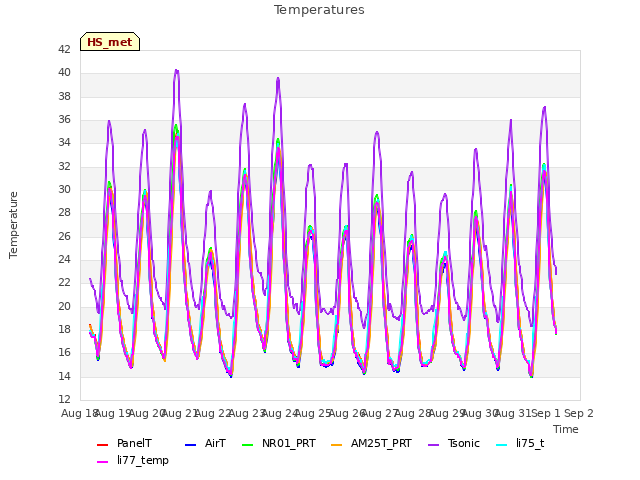This screenshot has width=640, height=480.
Task: Toggle the li77_temp legend label
Action: [x=143, y=460]
